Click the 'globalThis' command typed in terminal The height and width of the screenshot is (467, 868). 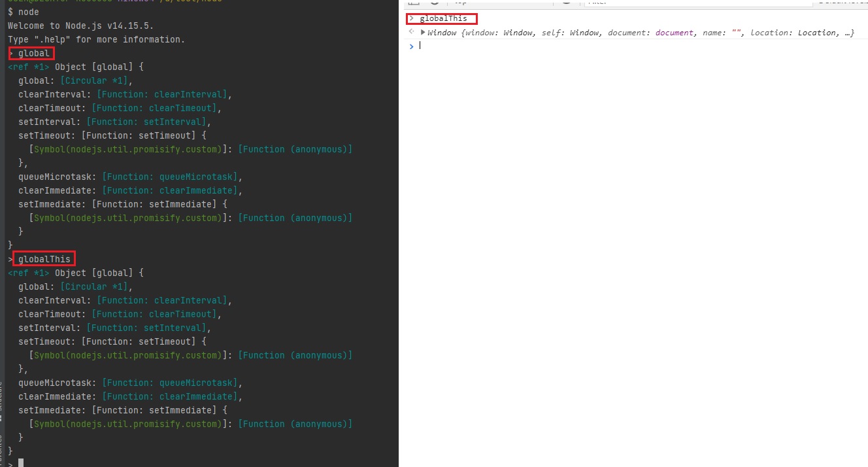pyautogui.click(x=44, y=259)
